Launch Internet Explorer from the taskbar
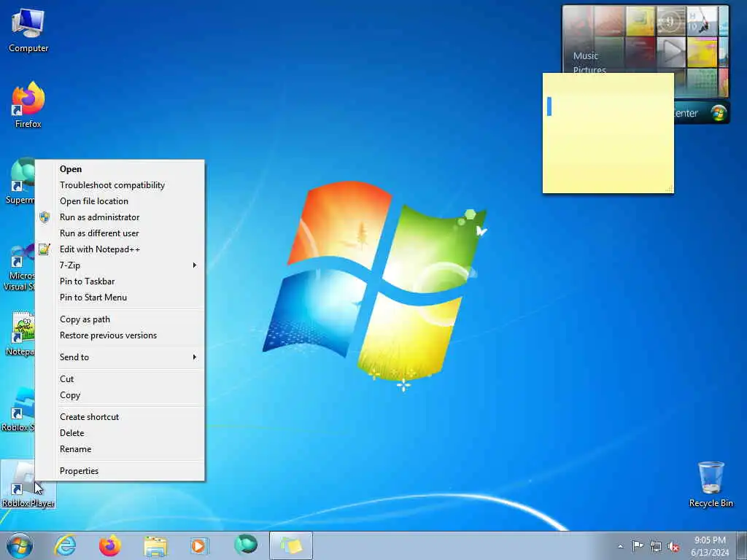 65,545
